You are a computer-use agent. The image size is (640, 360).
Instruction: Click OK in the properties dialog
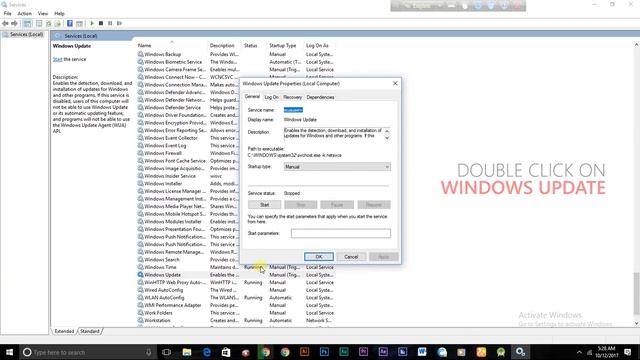[x=319, y=257]
